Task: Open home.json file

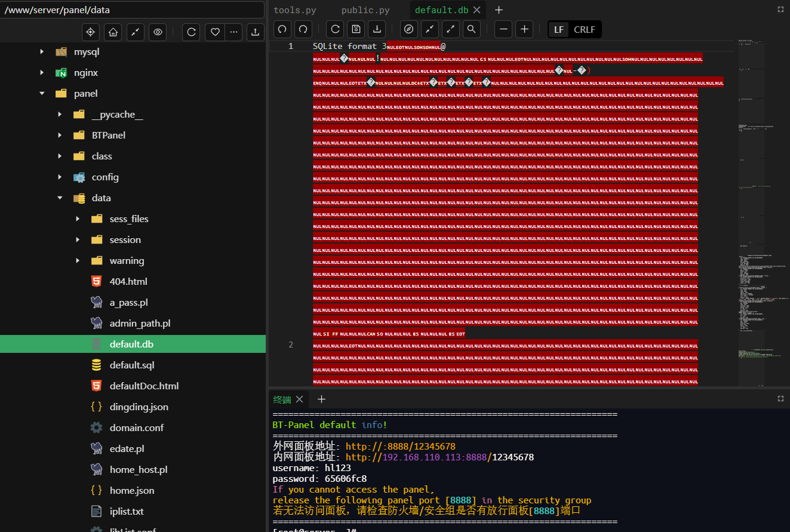Action: (133, 491)
